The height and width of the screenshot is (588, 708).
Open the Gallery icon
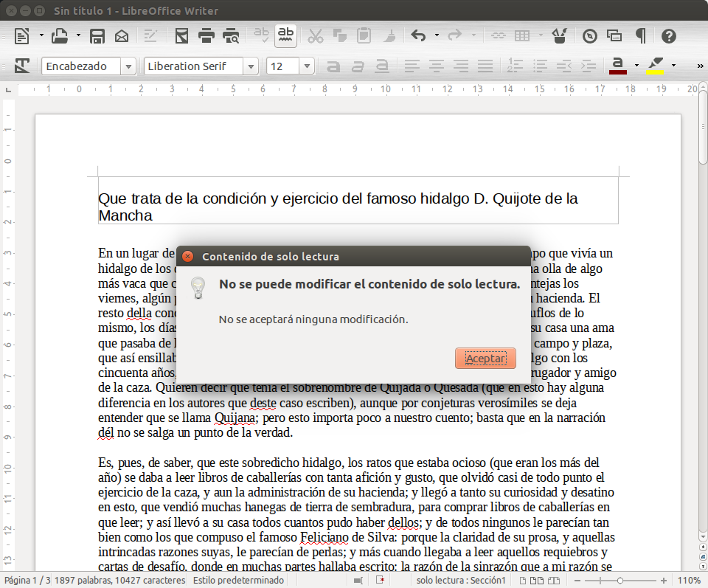pos(614,35)
